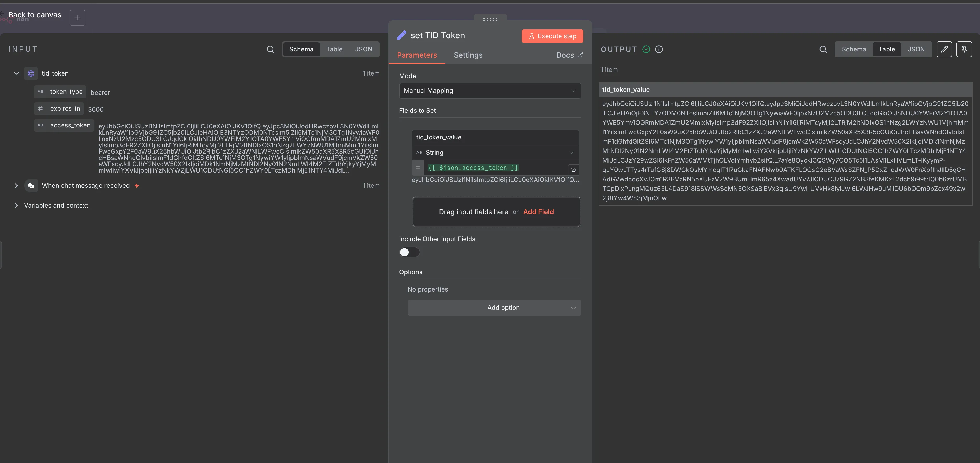
Task: Click the pencil edit output icon
Action: point(944,50)
